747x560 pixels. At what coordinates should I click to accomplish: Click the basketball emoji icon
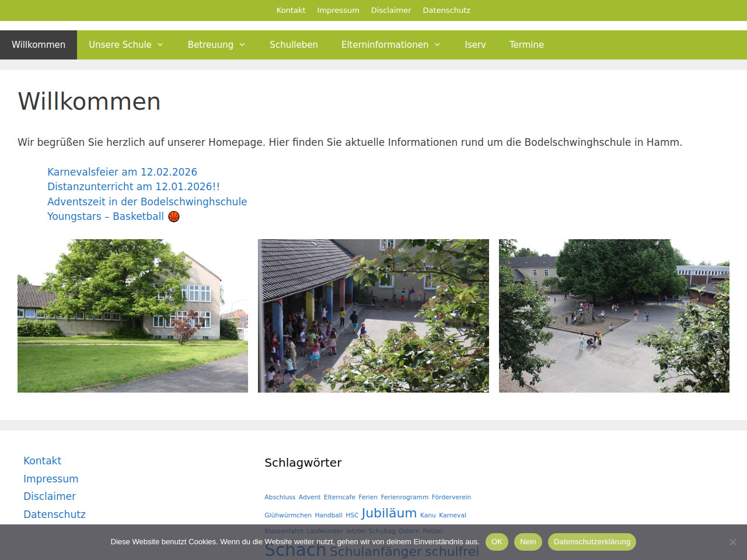click(174, 217)
